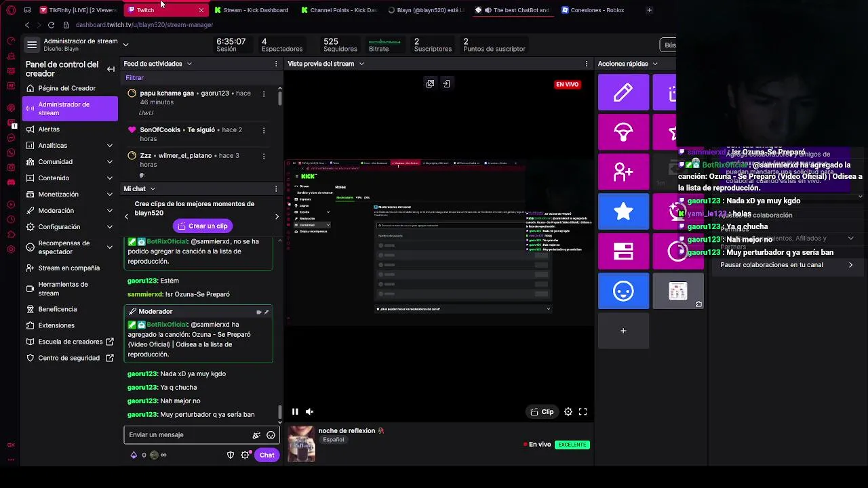Screen dimensions: 868x488
Task: Open options for papu kchame gaa activity
Action: click(x=264, y=94)
